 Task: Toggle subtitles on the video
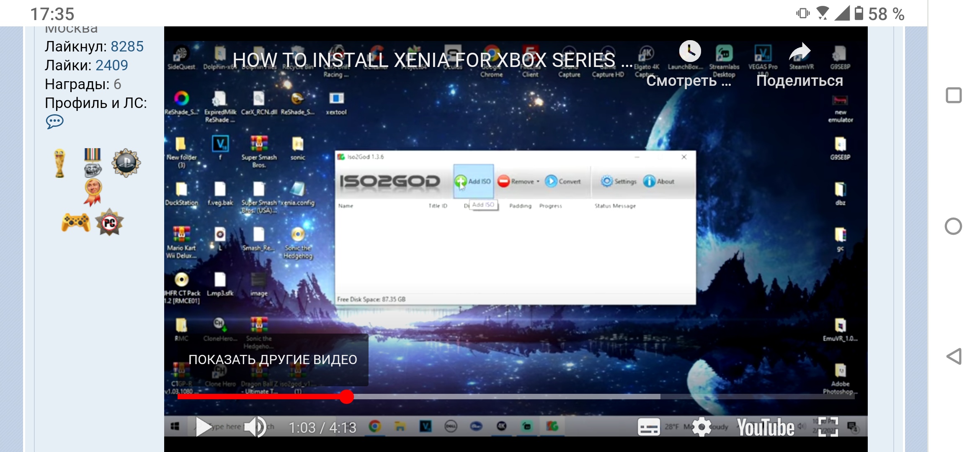[649, 427]
